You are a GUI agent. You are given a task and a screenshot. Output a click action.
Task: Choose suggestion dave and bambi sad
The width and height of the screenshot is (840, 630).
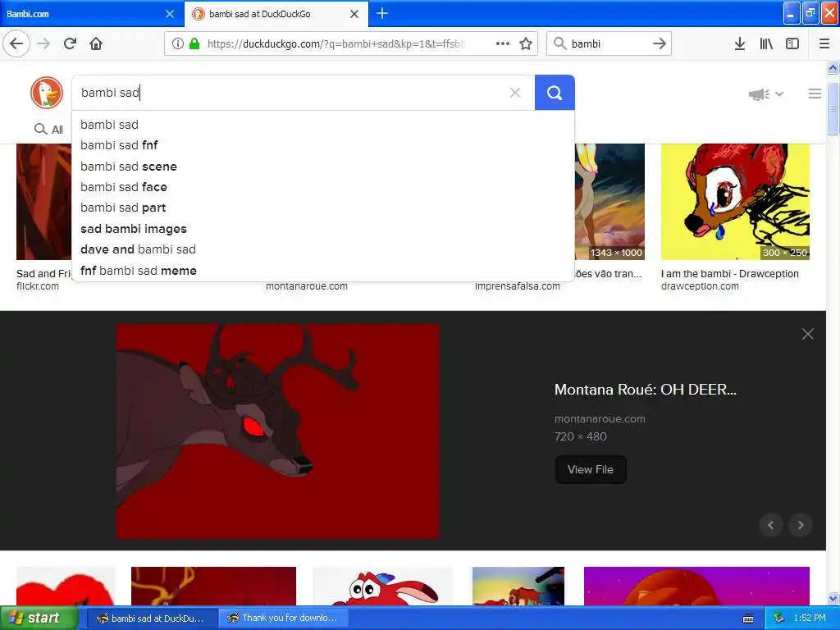[323, 249]
